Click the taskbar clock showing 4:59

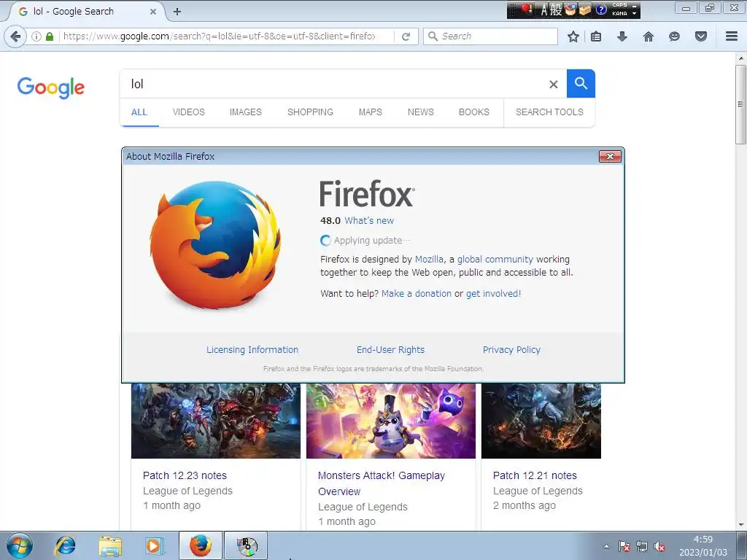click(703, 546)
